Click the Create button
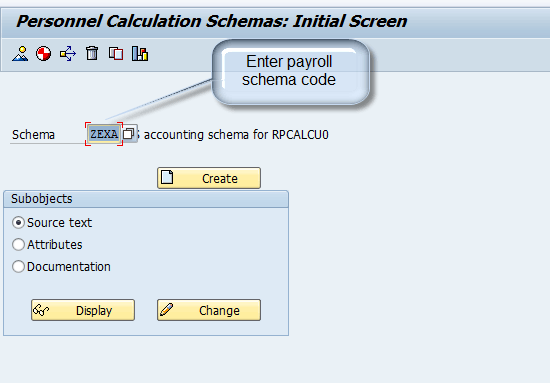Image resolution: width=550 pixels, height=383 pixels. [209, 178]
